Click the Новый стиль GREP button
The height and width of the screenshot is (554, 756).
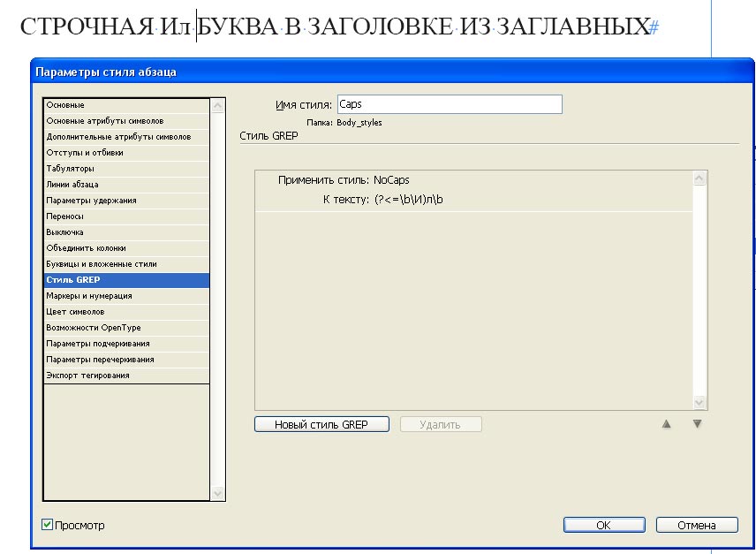321,424
